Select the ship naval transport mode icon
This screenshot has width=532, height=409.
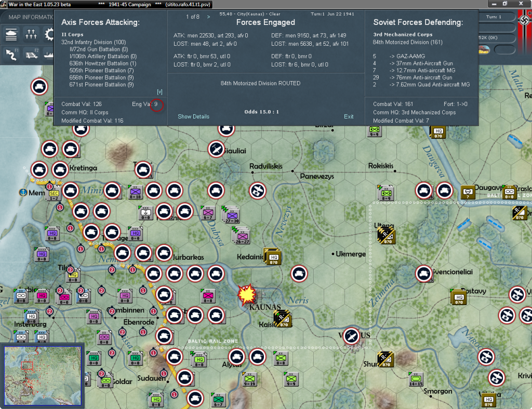coord(49,54)
